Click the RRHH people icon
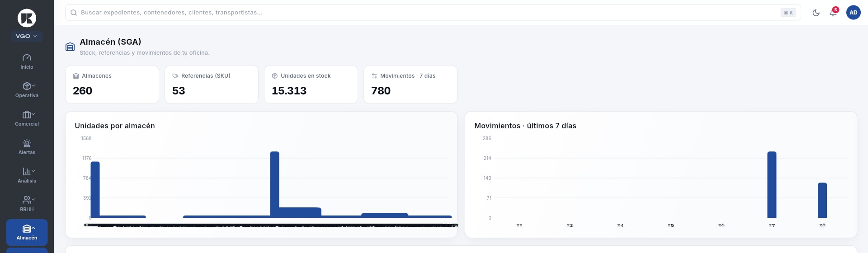 point(27,200)
